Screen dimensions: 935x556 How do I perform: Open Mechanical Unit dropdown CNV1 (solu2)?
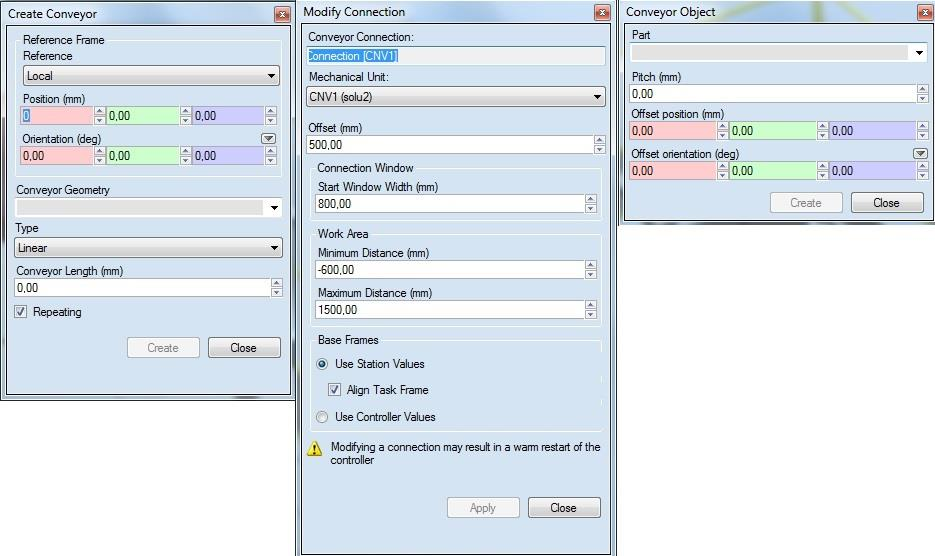tap(456, 97)
